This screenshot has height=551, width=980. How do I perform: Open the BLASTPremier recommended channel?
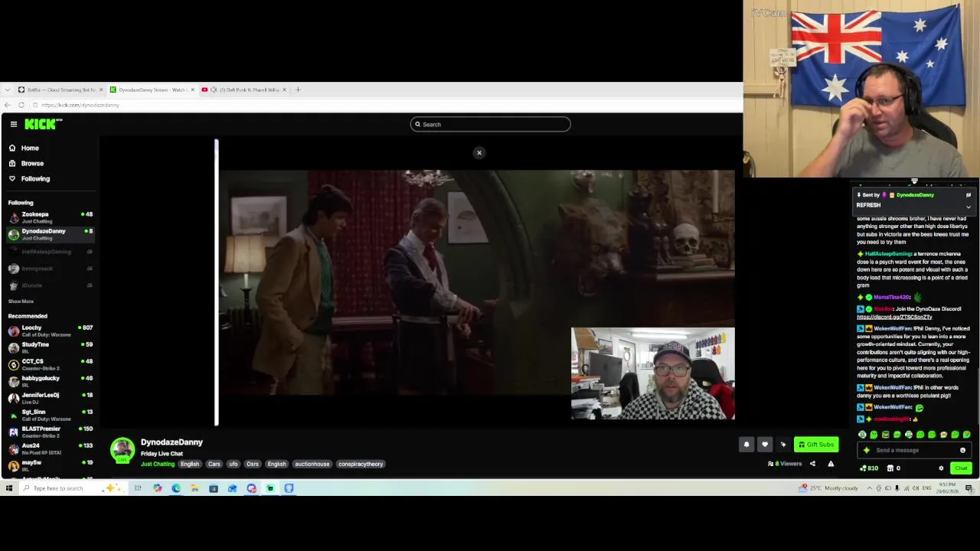(50, 432)
